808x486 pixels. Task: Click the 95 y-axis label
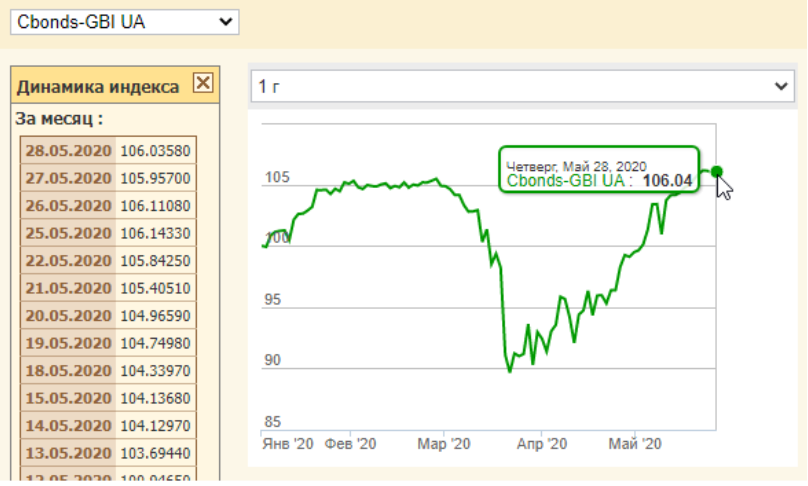tap(273, 299)
